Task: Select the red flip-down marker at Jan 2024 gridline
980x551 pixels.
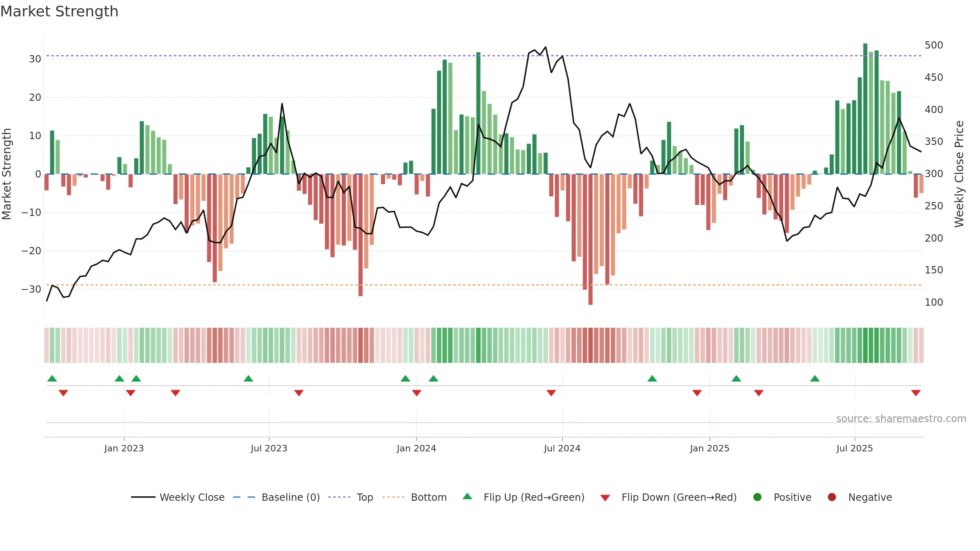Action: click(x=416, y=393)
